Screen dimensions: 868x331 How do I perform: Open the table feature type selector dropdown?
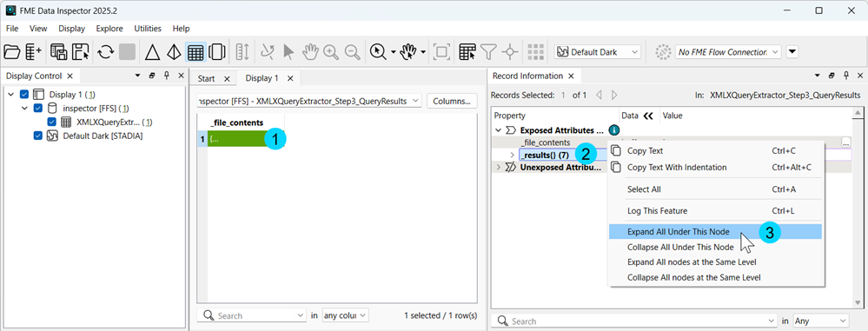point(309,102)
